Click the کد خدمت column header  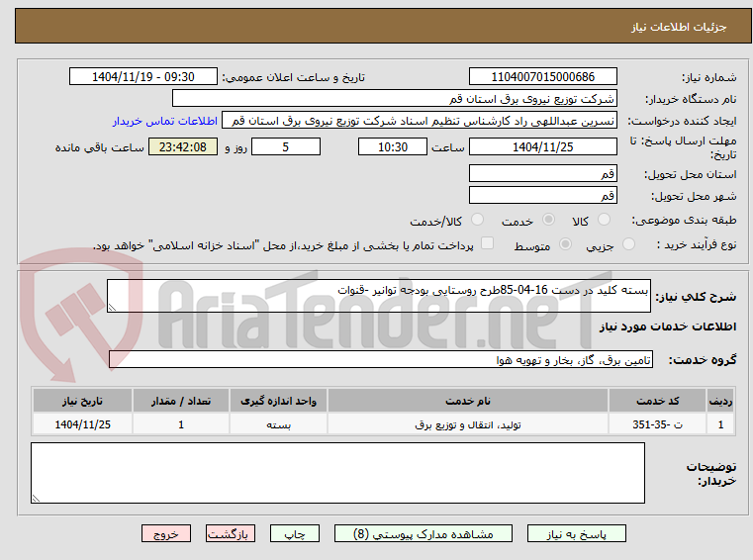click(657, 401)
